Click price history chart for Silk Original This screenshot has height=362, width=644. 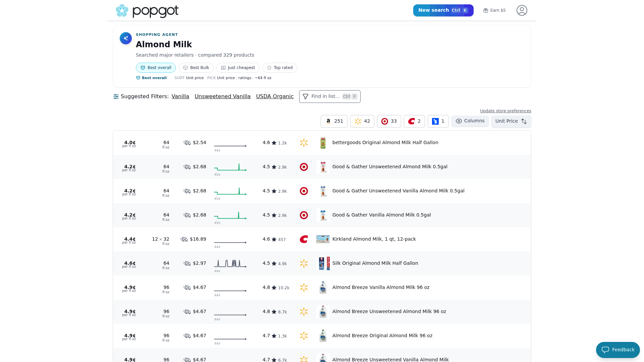[x=230, y=264]
